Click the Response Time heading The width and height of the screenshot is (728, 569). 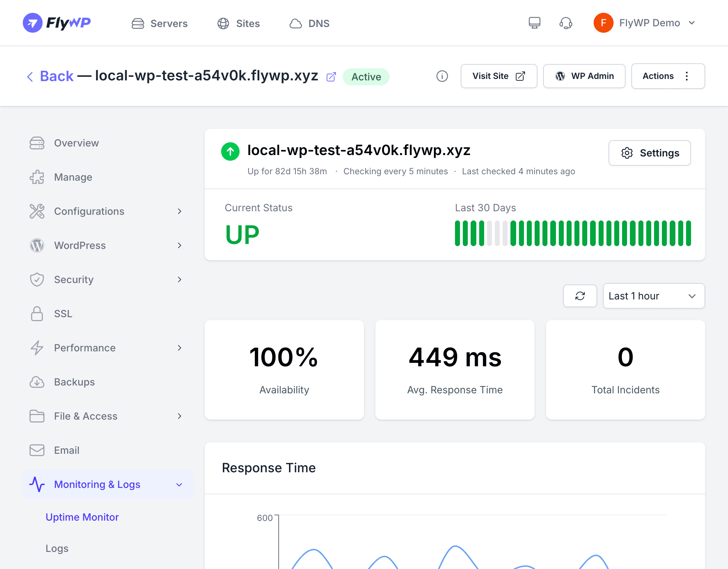tap(269, 468)
